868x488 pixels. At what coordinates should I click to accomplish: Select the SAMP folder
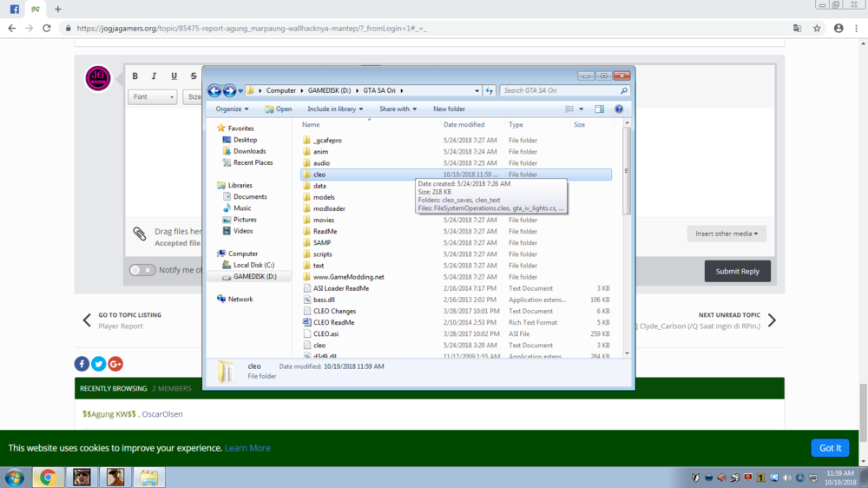point(322,242)
